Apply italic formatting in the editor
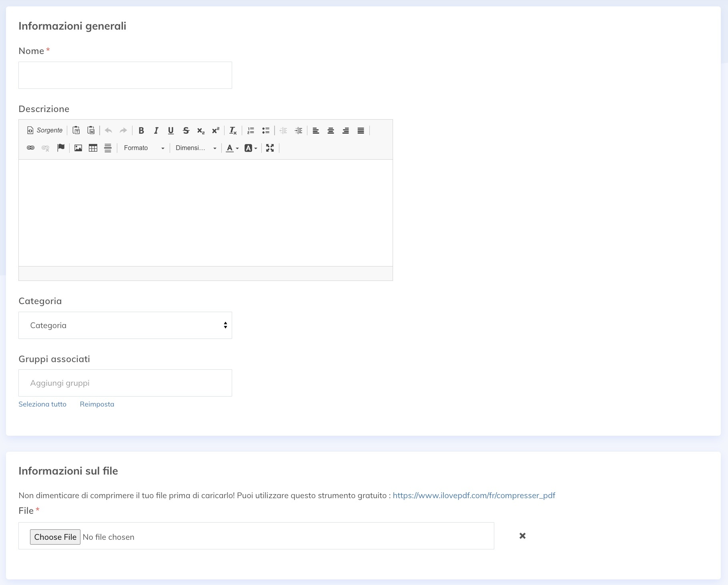 pyautogui.click(x=156, y=130)
